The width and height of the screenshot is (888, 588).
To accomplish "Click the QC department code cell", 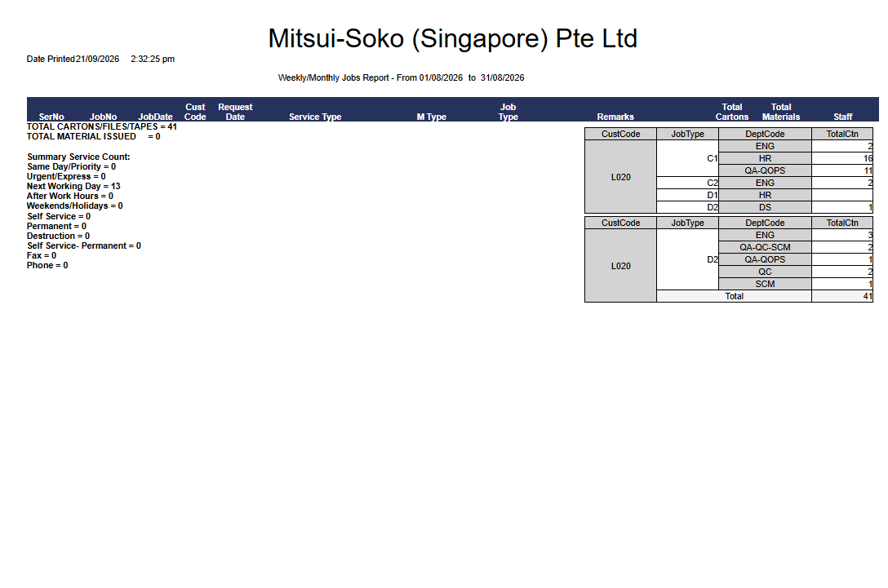I will [x=765, y=272].
